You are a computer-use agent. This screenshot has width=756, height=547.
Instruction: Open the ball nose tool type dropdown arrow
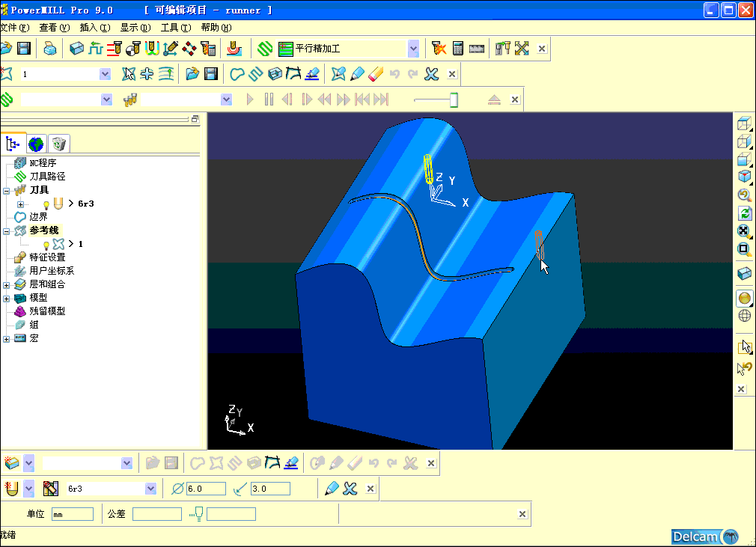28,489
